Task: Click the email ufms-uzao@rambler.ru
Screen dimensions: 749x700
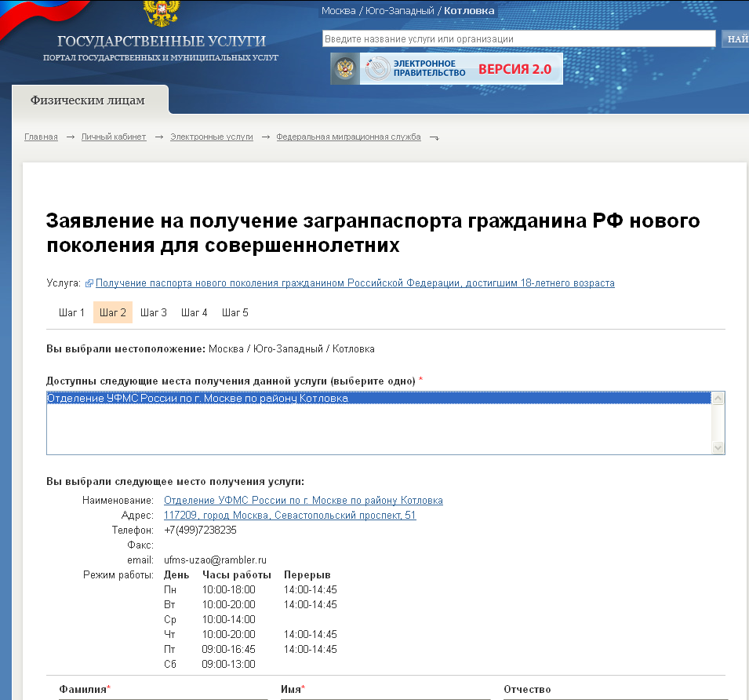Action: 215,560
